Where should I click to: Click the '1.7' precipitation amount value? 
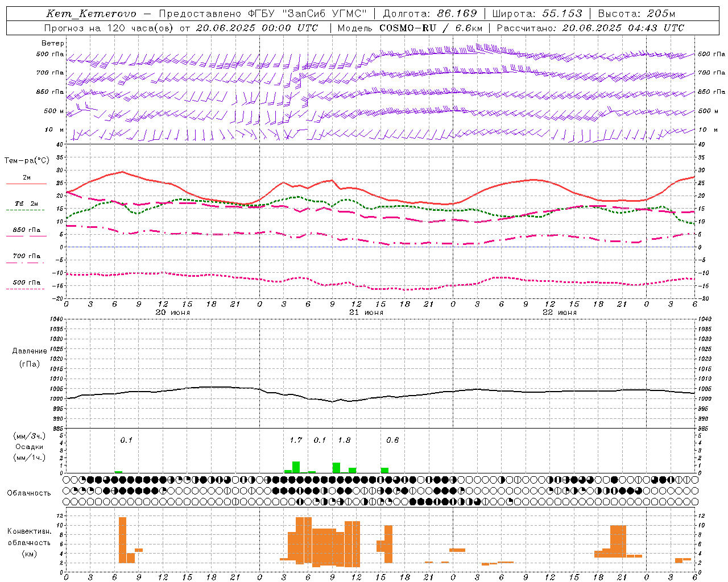click(x=296, y=440)
